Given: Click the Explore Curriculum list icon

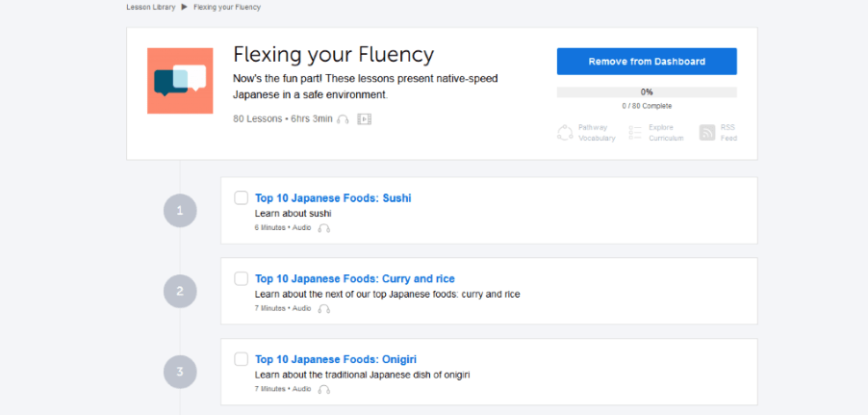Looking at the screenshot, I should tap(635, 133).
